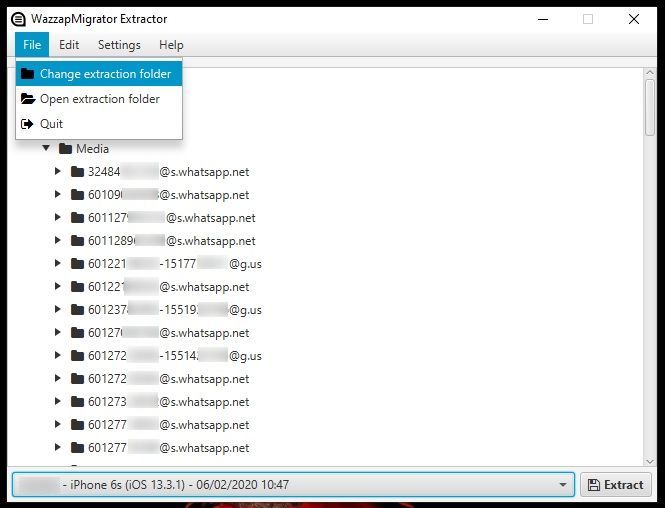Expand the 601272 s.whatsapp.net folder

58,378
